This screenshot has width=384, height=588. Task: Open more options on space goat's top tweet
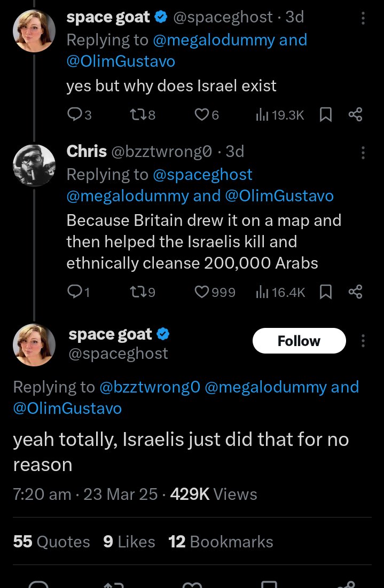click(x=363, y=18)
